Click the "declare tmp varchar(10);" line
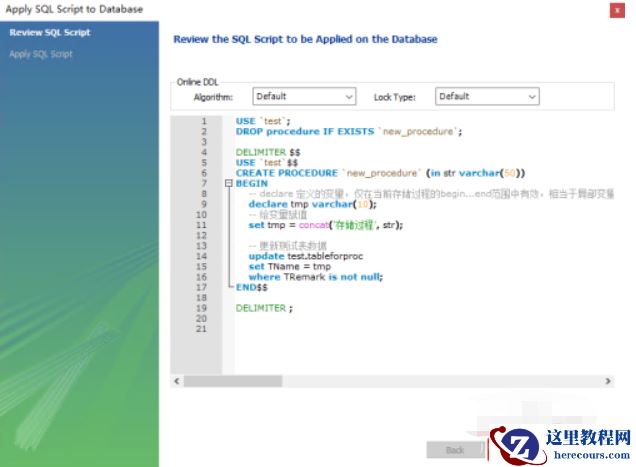The image size is (636, 467). [312, 204]
